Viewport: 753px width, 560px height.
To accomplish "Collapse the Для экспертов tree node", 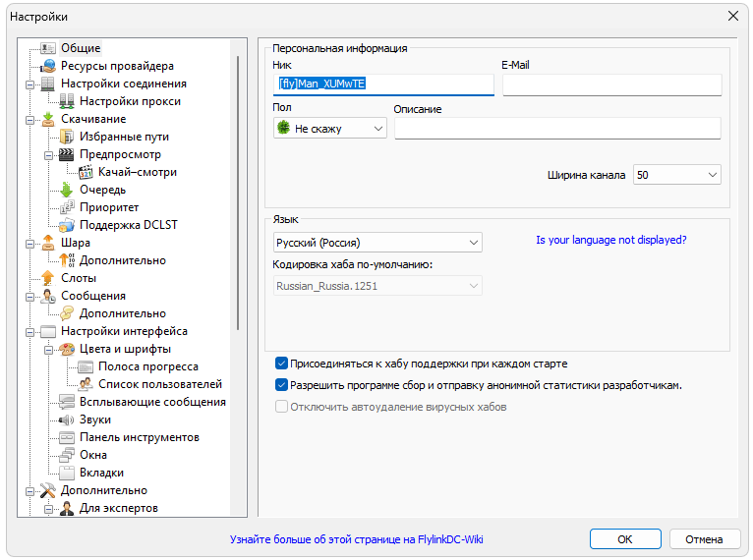I will (x=48, y=509).
